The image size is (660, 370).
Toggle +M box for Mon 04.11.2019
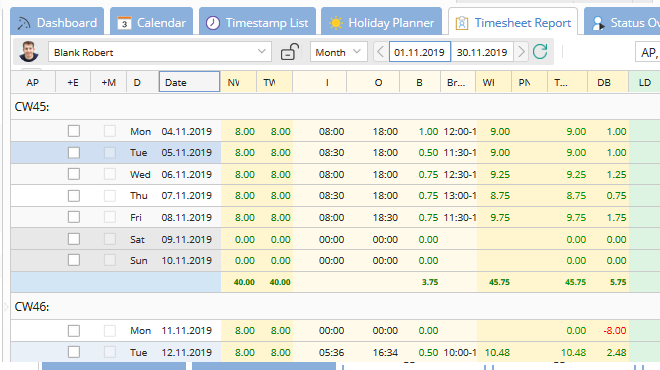point(110,131)
